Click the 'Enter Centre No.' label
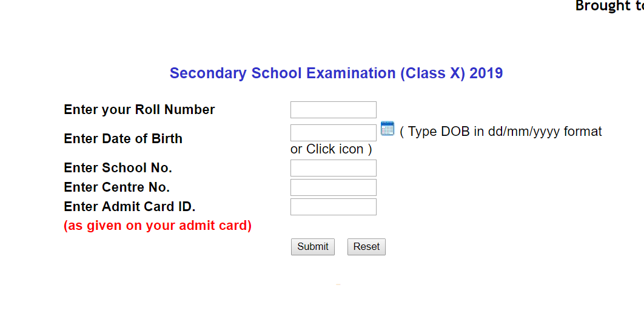644x313 pixels. click(116, 187)
